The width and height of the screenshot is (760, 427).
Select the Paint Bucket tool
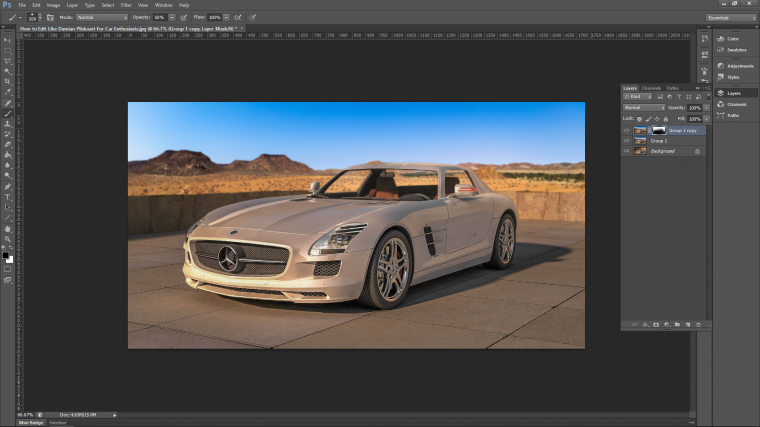(7, 155)
